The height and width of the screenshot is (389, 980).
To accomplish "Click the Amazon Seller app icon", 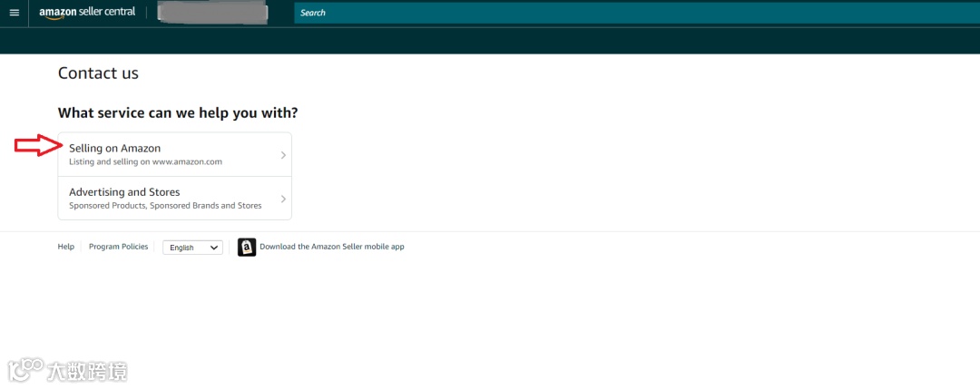I will click(x=247, y=248).
